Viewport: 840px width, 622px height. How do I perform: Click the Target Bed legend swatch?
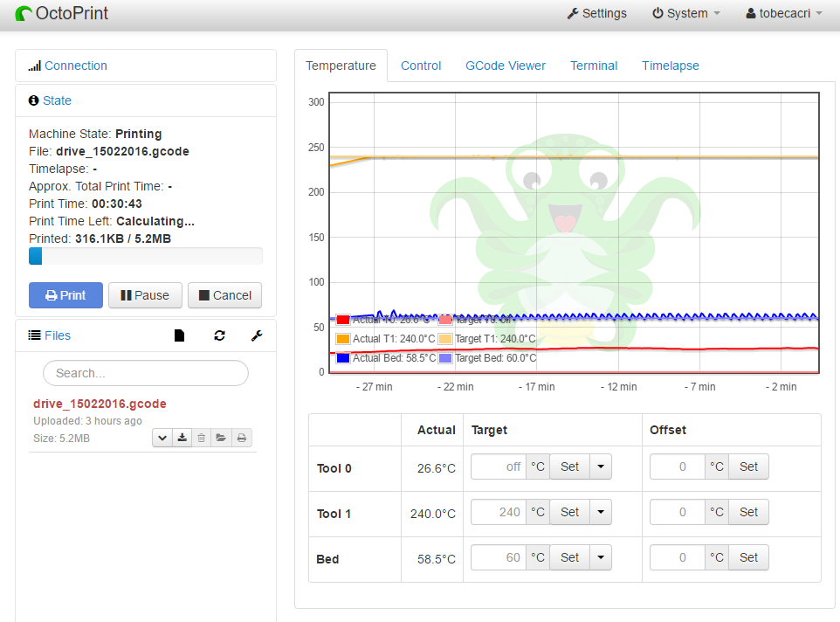point(445,358)
